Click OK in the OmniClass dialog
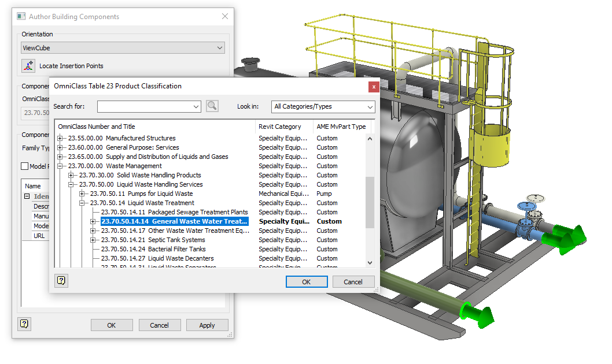Screen dimensions: 612x364 pos(307,281)
